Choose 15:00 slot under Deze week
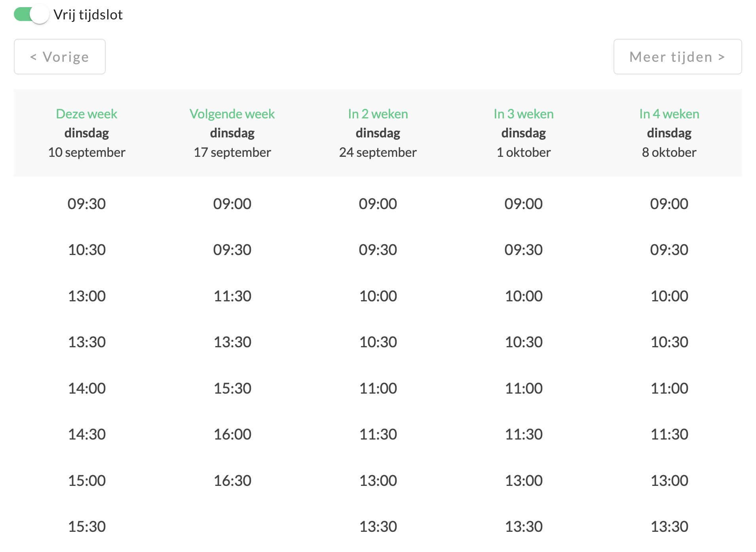 coord(87,481)
